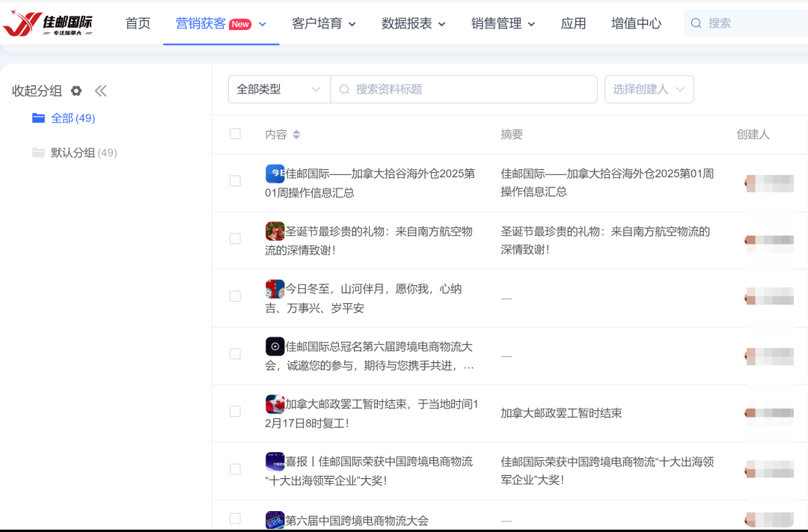Select checkbox for 喜报 佳邮国际荣获 row
The width and height of the screenshot is (808, 532).
pyautogui.click(x=235, y=469)
